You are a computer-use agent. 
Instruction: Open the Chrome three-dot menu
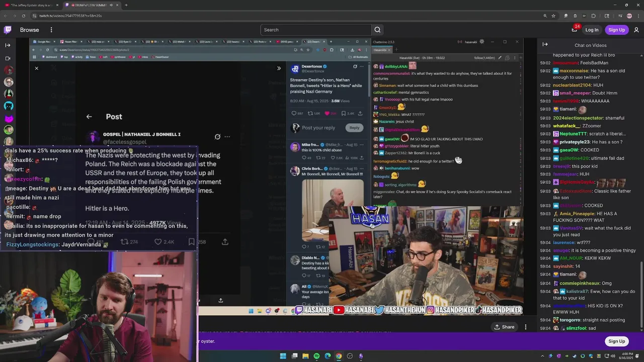pos(637,16)
